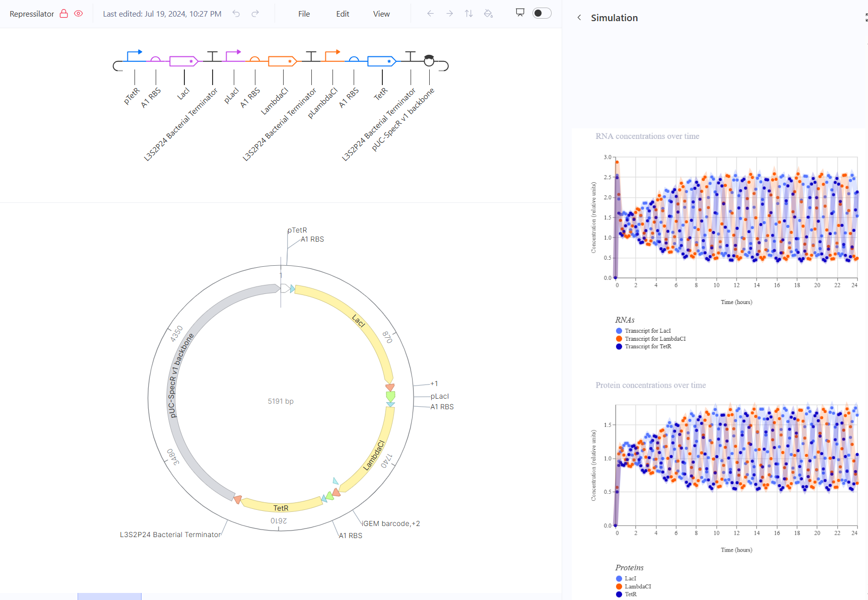This screenshot has height=600, width=868.
Task: Click the pLambdaCI label in linear diagram
Action: click(x=322, y=103)
